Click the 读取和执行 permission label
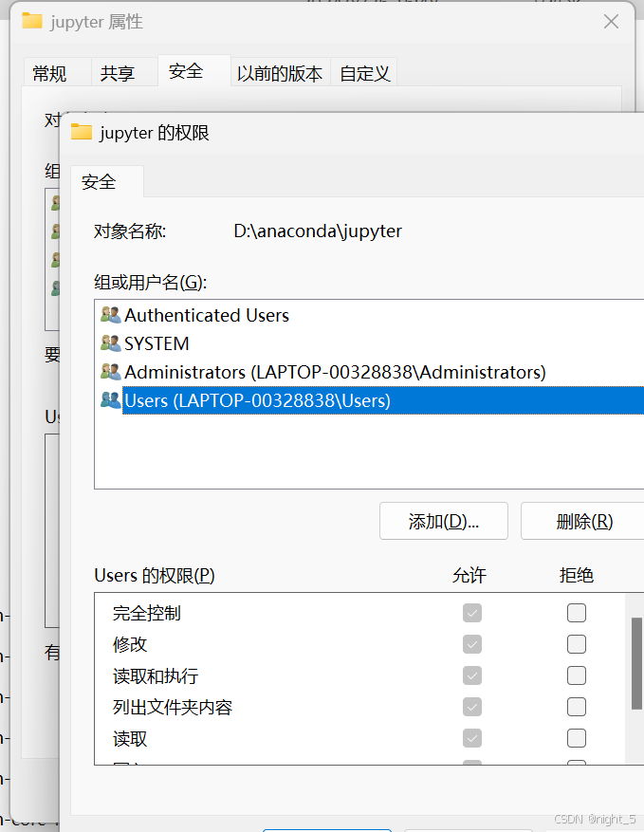The height and width of the screenshot is (832, 644). 156,676
